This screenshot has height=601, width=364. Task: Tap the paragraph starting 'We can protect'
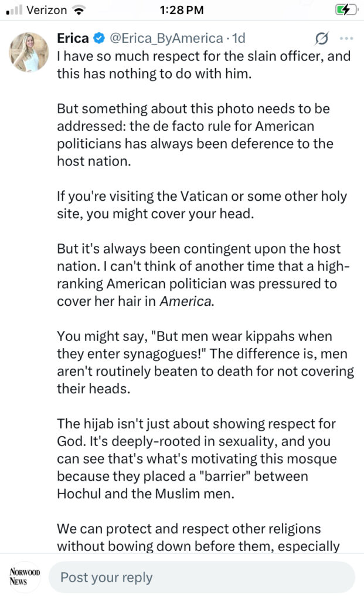pos(198,538)
